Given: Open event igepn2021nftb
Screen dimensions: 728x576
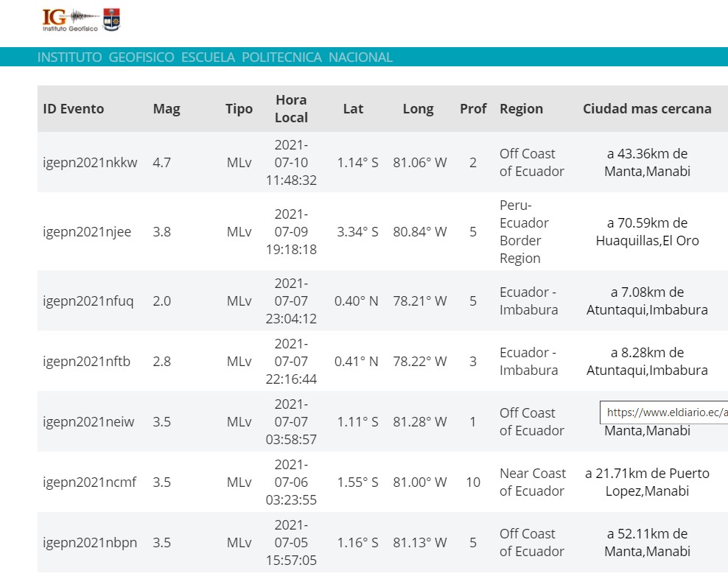Looking at the screenshot, I should coord(86,361).
